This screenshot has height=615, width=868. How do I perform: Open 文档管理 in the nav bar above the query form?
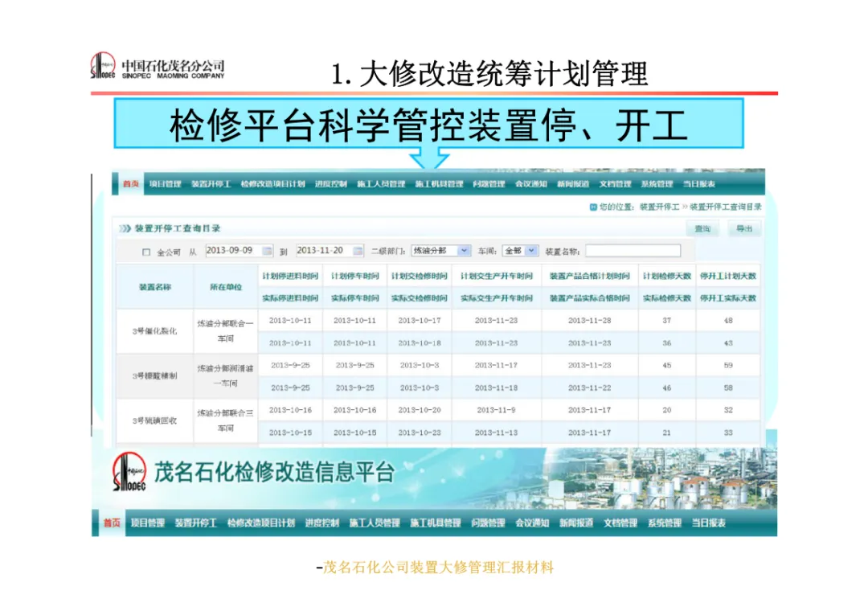pos(615,184)
